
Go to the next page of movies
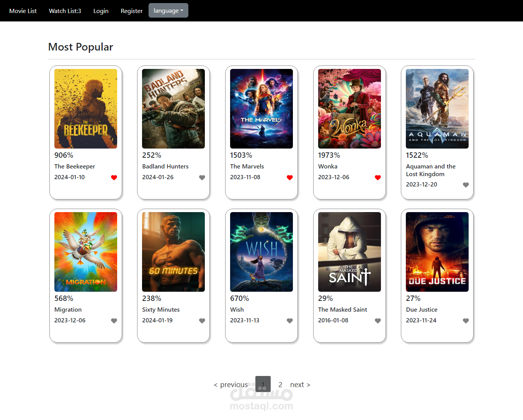click(300, 384)
